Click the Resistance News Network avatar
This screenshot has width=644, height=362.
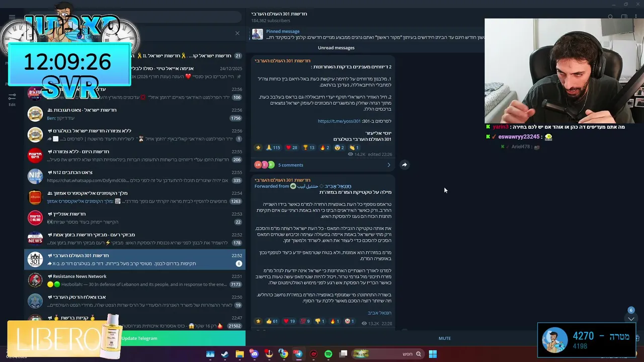click(x=35, y=280)
